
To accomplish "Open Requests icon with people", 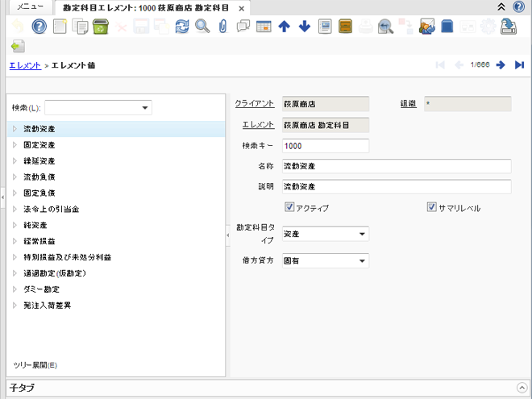I will point(427,26).
